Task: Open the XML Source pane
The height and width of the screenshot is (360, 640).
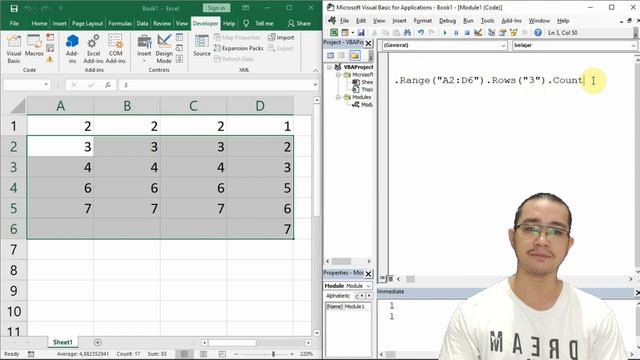Action: click(202, 46)
